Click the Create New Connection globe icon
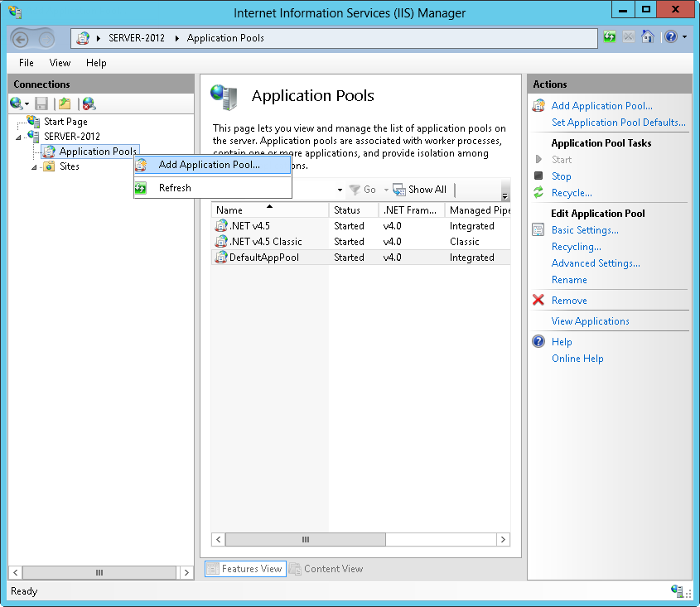This screenshot has width=700, height=607. tap(16, 104)
